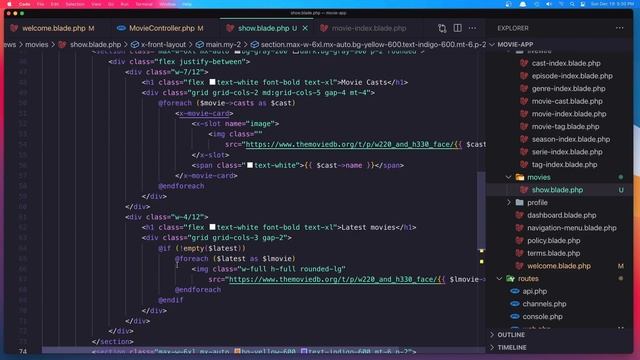Open serie-index.blade.php file

(567, 152)
